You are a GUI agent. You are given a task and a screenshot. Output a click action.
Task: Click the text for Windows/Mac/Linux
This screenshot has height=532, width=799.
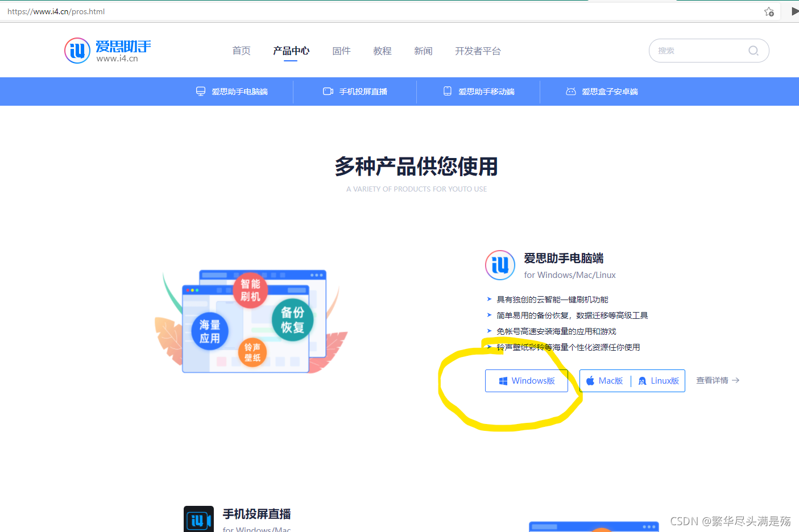point(570,275)
